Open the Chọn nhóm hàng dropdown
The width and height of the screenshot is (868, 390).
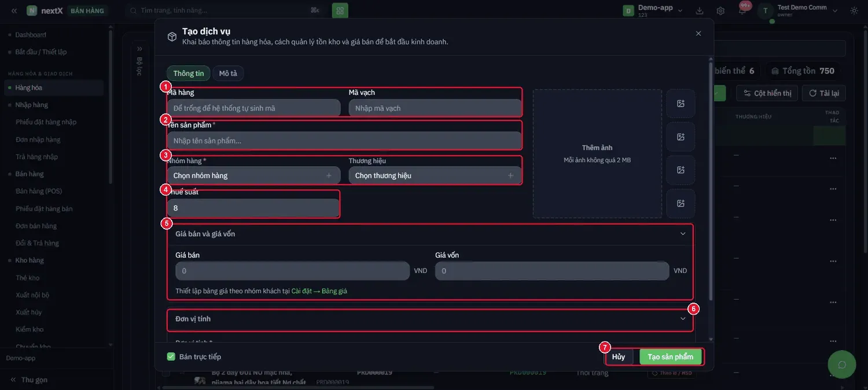tap(253, 175)
